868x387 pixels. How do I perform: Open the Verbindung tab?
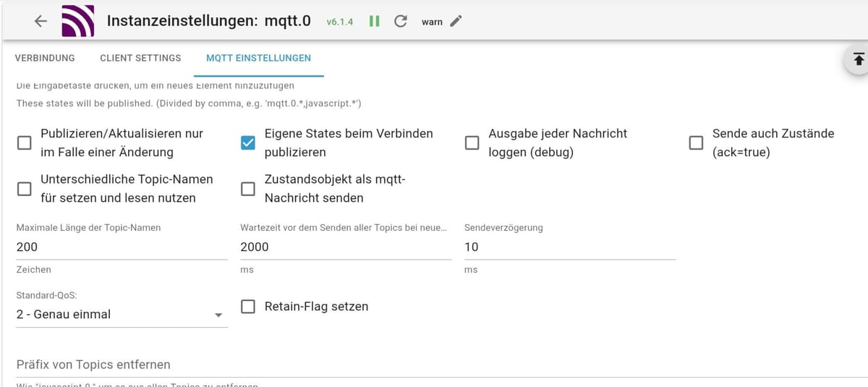click(45, 58)
